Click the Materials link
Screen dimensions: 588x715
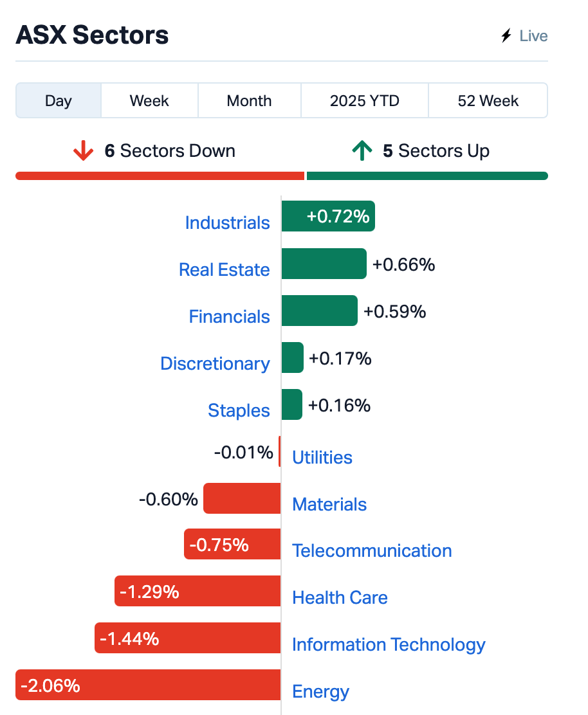(x=329, y=504)
